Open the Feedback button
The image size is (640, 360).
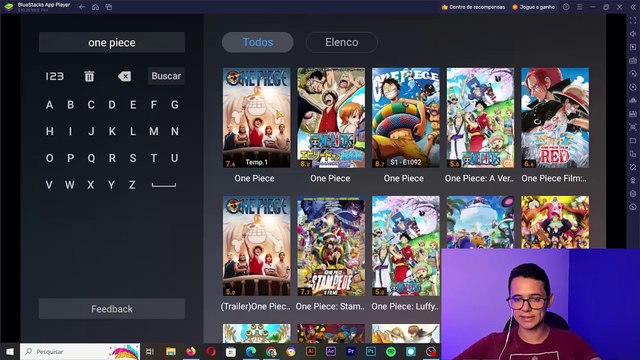click(x=112, y=309)
